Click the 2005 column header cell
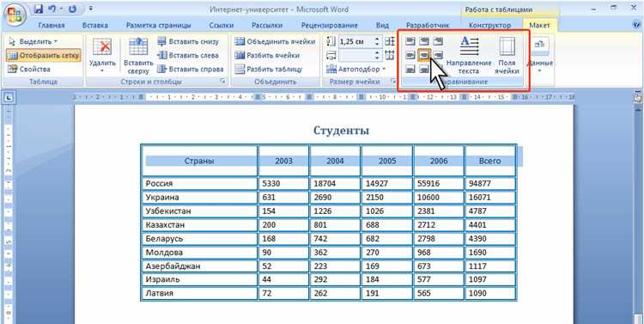Image resolution: width=644 pixels, height=324 pixels. 386,161
